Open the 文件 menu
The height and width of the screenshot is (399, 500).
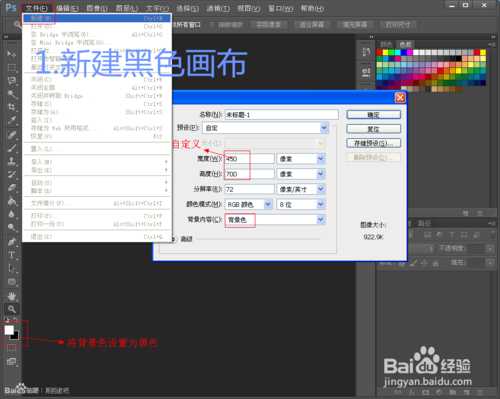point(37,8)
